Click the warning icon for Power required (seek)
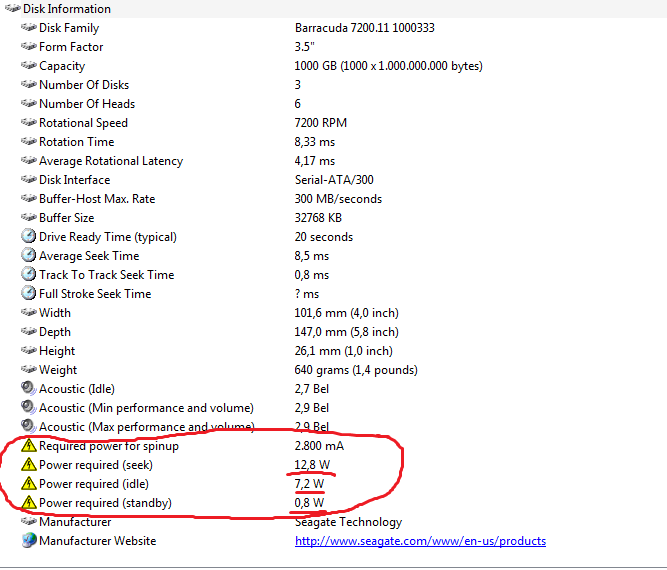The width and height of the screenshot is (667, 570). [29, 465]
